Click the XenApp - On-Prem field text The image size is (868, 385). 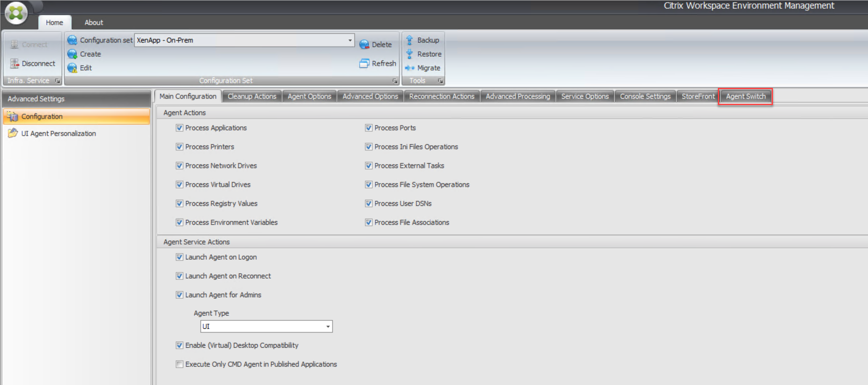point(165,40)
